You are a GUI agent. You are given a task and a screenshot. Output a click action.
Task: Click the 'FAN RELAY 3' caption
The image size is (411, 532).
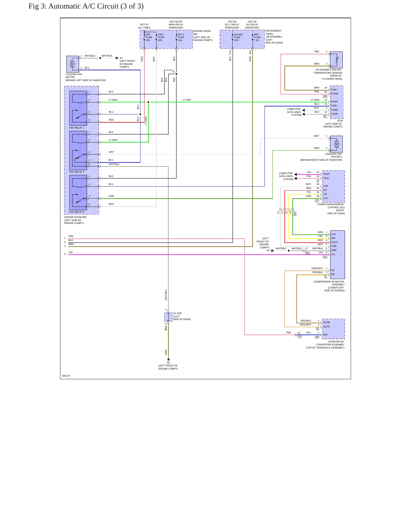pos(77,212)
